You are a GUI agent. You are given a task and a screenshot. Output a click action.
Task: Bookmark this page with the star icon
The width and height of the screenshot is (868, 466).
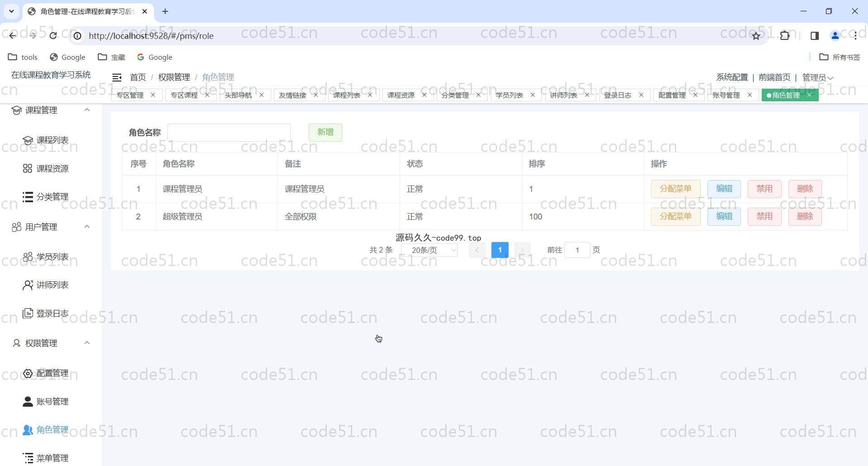756,36
